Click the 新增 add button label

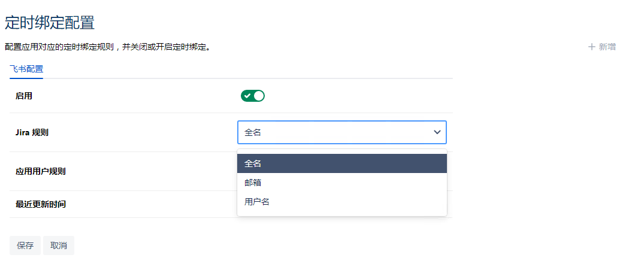pyautogui.click(x=607, y=47)
